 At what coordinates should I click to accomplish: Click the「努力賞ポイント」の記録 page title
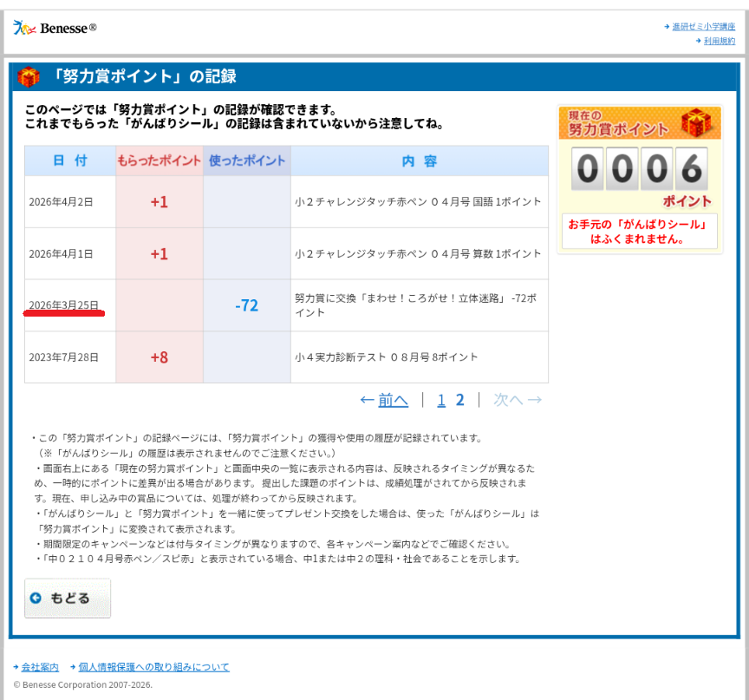pos(143,76)
